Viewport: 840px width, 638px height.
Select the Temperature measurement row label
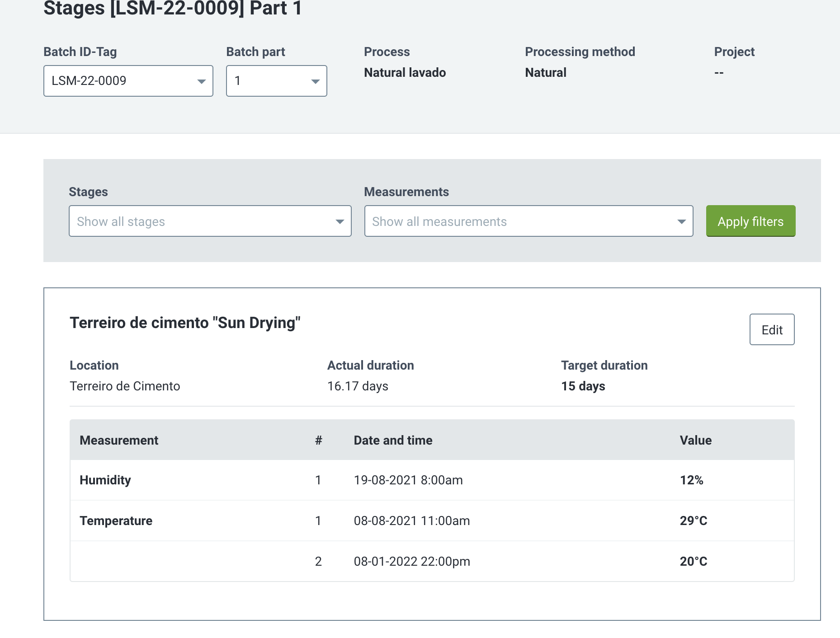[x=116, y=521]
